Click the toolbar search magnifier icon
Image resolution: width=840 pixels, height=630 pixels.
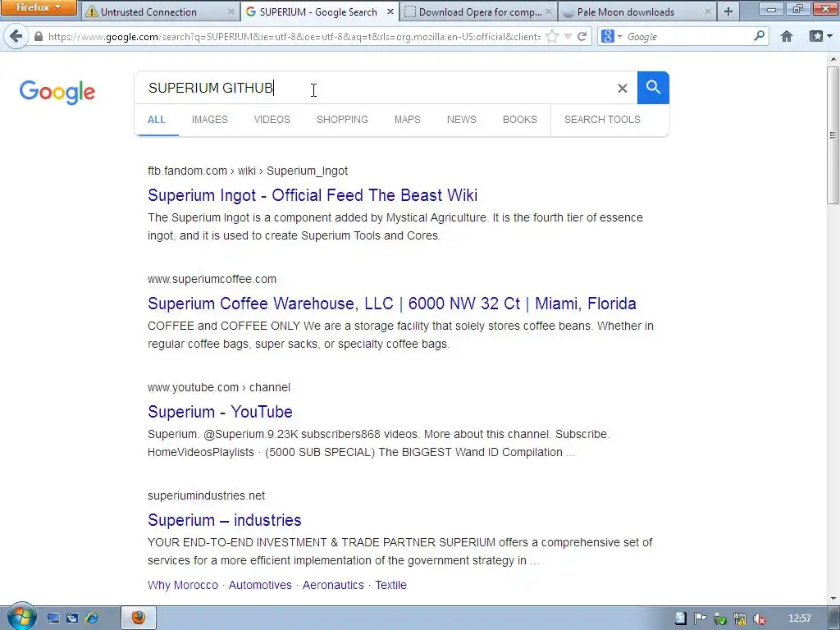(759, 36)
